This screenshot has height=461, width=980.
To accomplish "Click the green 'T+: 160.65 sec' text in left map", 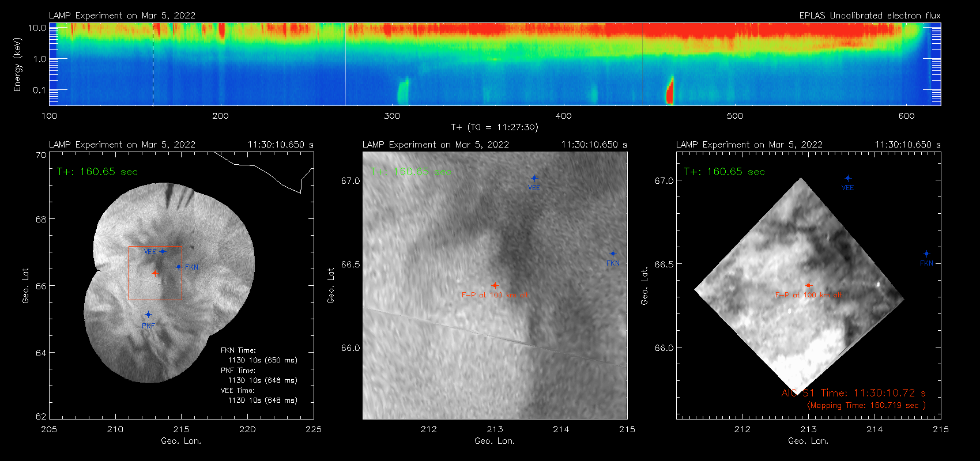I will click(97, 172).
